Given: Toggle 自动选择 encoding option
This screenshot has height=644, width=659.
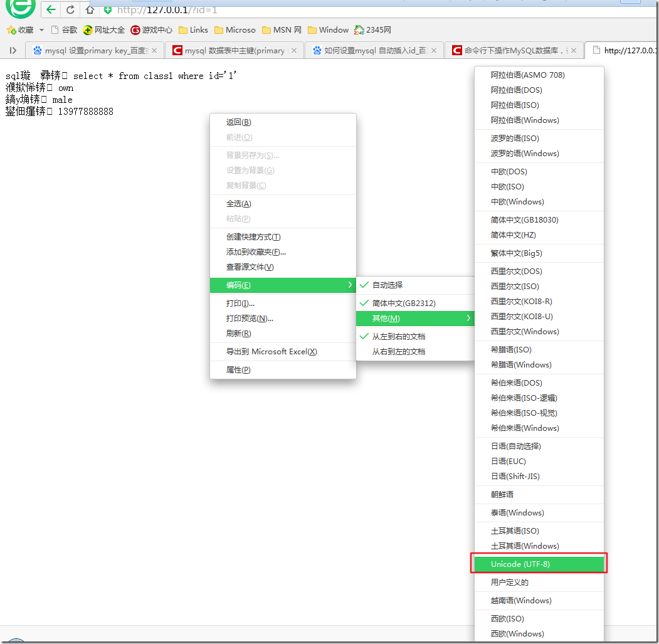Looking at the screenshot, I should point(415,285).
